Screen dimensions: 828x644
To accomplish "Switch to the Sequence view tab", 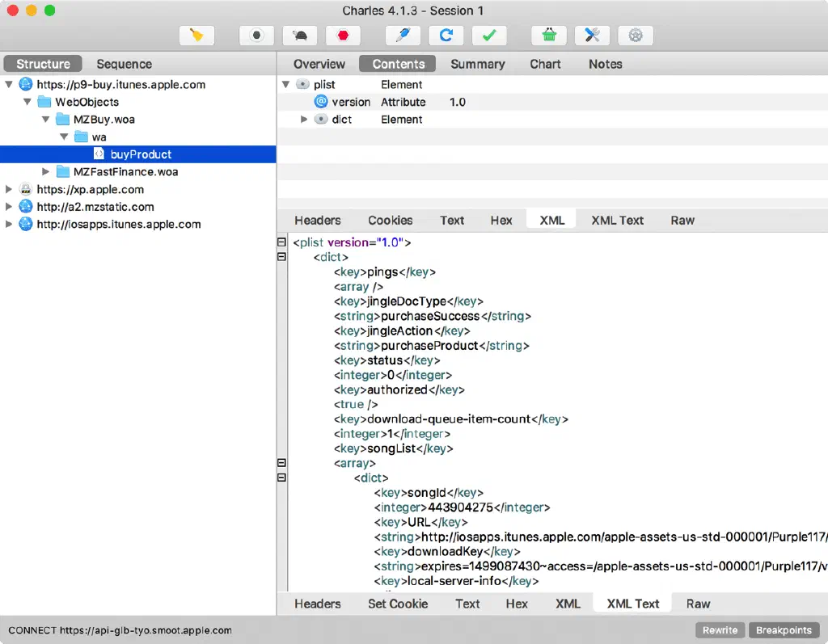I will pyautogui.click(x=124, y=64).
